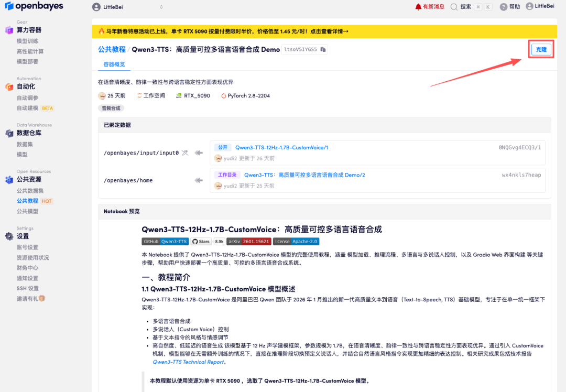The height and width of the screenshot is (392, 566).
Task: Open 财务中心 in sidebar
Action: coord(27,268)
